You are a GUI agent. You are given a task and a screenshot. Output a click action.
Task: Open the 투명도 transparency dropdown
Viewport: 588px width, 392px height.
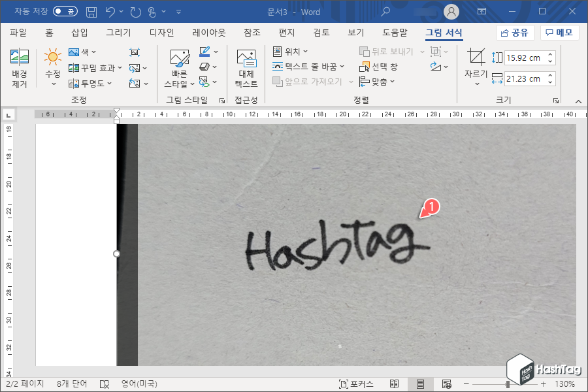(90, 83)
